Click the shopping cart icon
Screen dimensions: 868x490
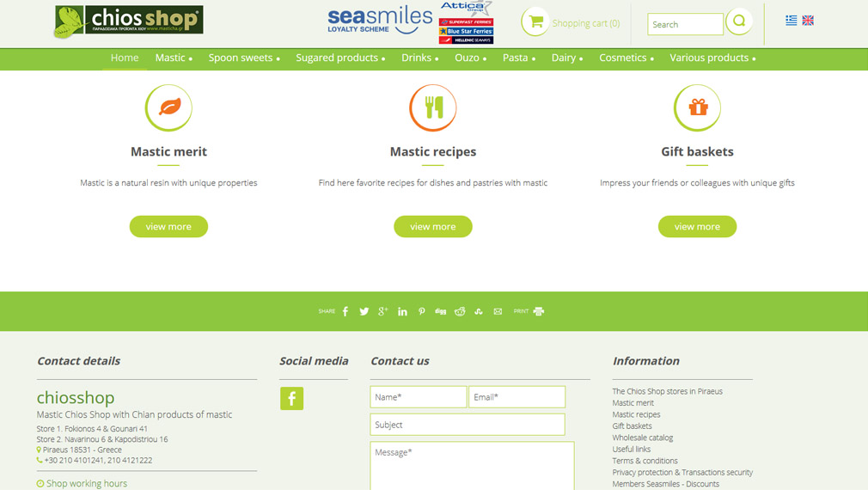(x=535, y=21)
